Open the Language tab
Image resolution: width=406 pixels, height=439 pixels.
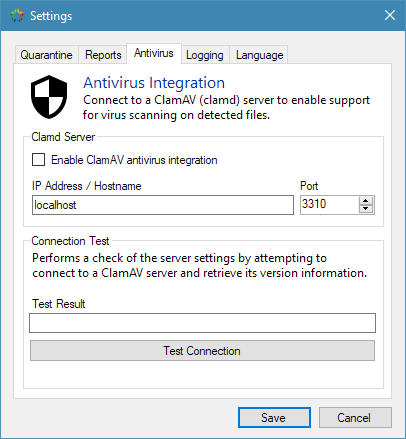click(259, 55)
